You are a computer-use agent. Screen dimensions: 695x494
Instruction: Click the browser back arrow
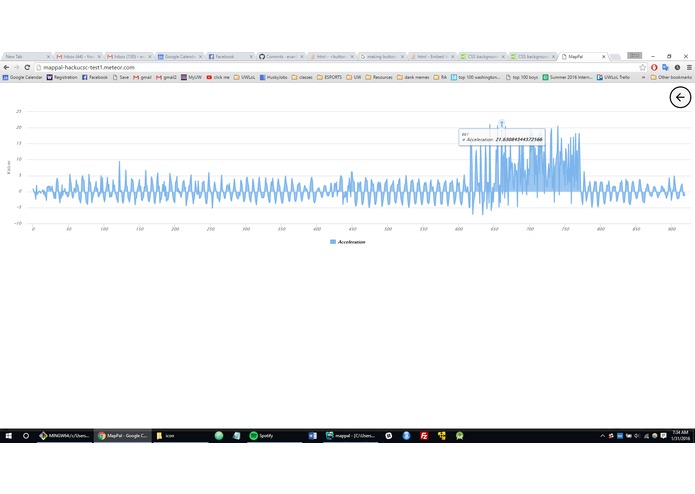pyautogui.click(x=6, y=67)
